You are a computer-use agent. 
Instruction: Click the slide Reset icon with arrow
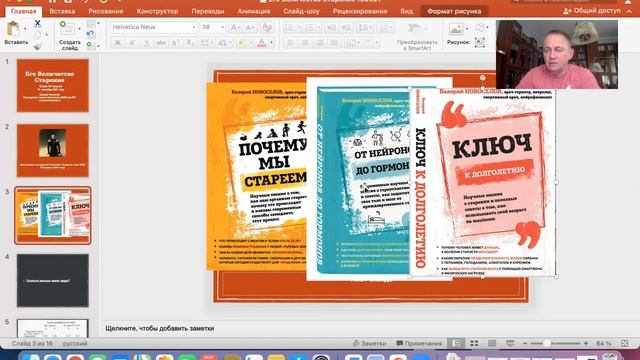[91, 35]
